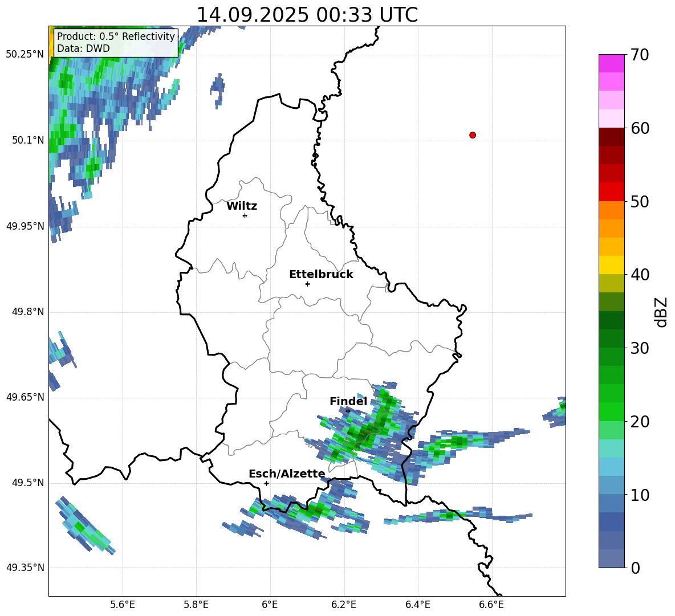Click the 6.2°E longitude label
The height and width of the screenshot is (616, 675).
point(344,605)
